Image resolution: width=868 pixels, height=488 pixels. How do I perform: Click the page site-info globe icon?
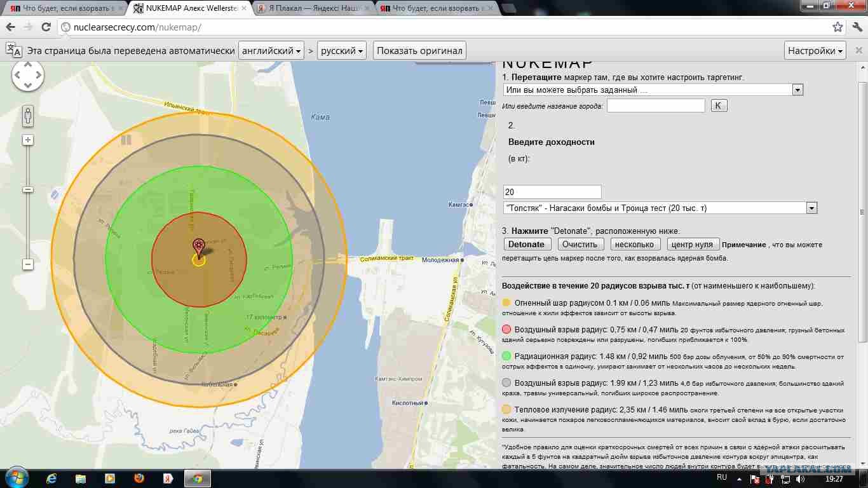66,27
